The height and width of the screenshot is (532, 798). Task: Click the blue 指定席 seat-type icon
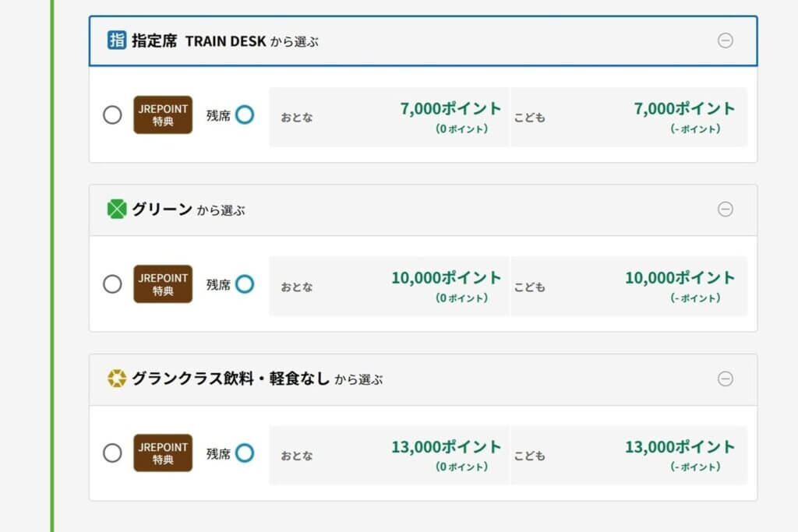pos(116,41)
